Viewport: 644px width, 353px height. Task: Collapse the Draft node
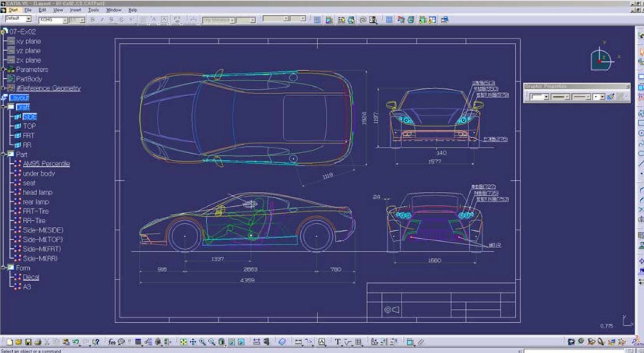pyautogui.click(x=3, y=107)
